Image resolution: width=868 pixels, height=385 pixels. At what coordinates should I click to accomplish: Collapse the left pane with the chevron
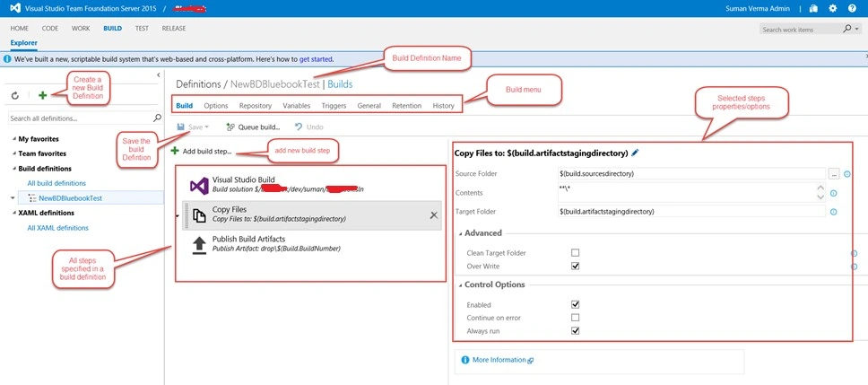tap(159, 74)
